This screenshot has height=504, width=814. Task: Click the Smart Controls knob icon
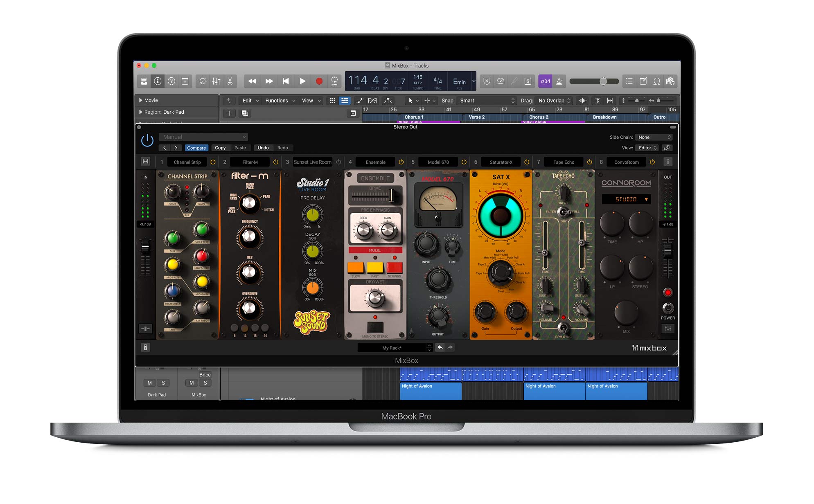[x=202, y=81]
